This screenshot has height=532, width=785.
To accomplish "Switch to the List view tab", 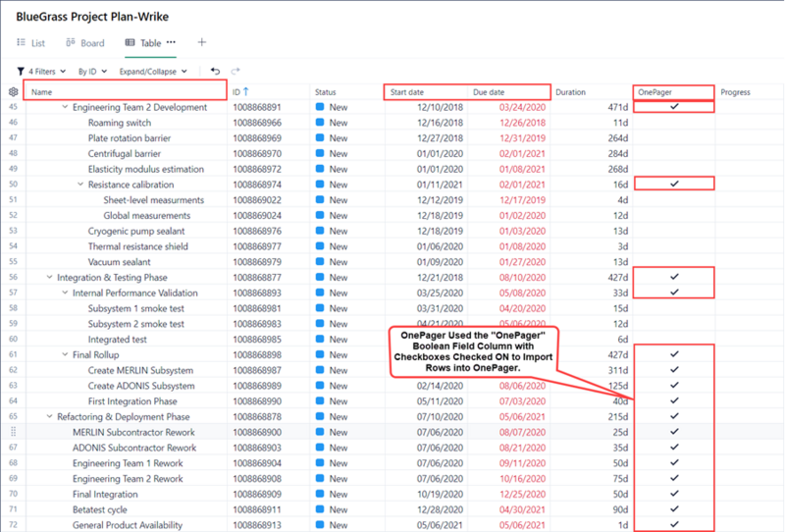I will 31,43.
